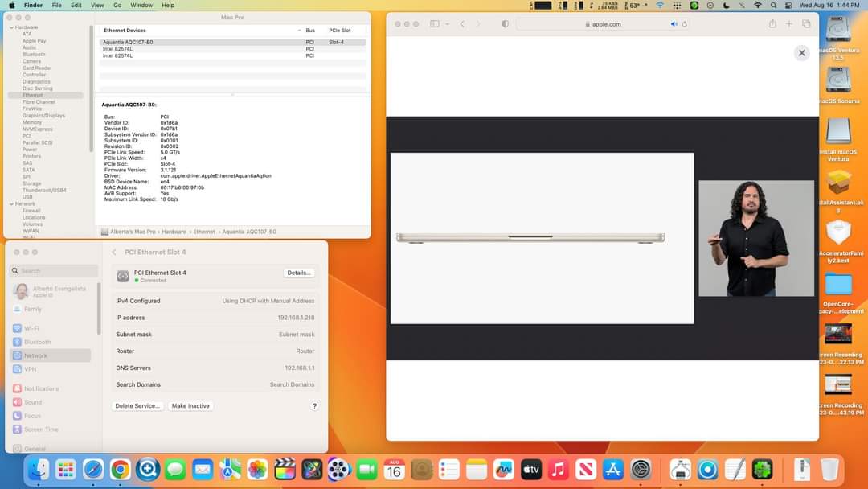
Task: Open the Apple menu
Action: click(11, 5)
